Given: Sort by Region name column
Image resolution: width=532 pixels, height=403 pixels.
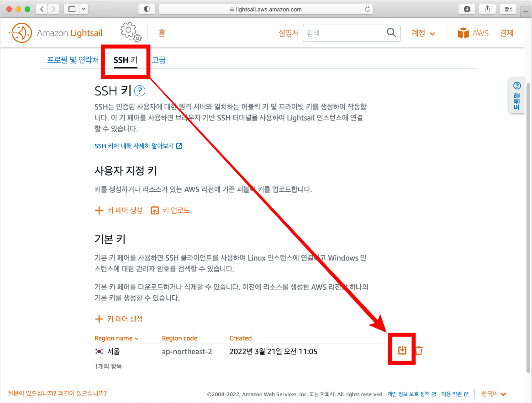Looking at the screenshot, I should (x=116, y=338).
